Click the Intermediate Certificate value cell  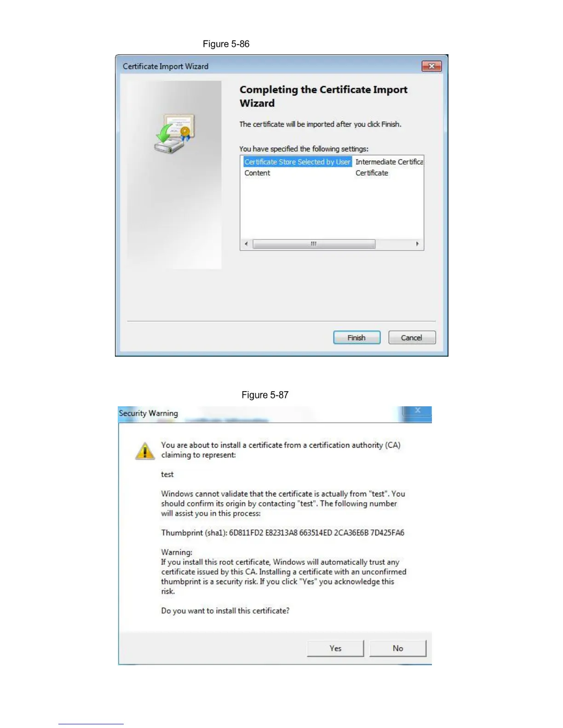pos(389,162)
